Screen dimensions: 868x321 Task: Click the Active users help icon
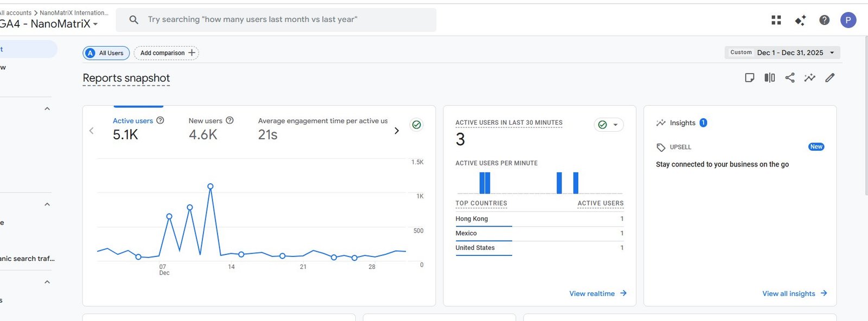coord(160,120)
